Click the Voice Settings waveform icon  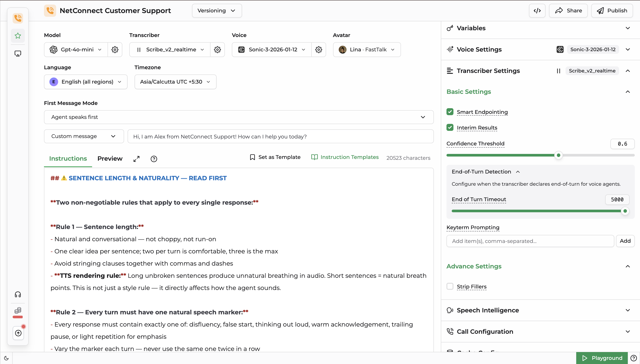[450, 49]
